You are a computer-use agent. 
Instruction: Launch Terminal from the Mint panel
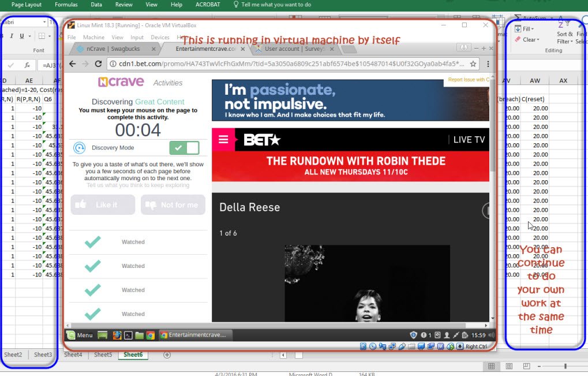coord(128,335)
